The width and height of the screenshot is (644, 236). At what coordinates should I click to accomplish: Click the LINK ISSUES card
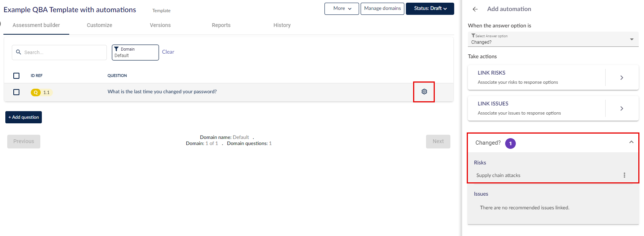click(553, 108)
